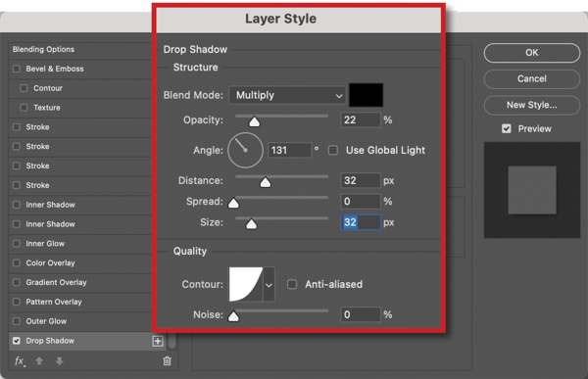The width and height of the screenshot is (588, 379).
Task: Click the Distance value field
Action: 361,181
